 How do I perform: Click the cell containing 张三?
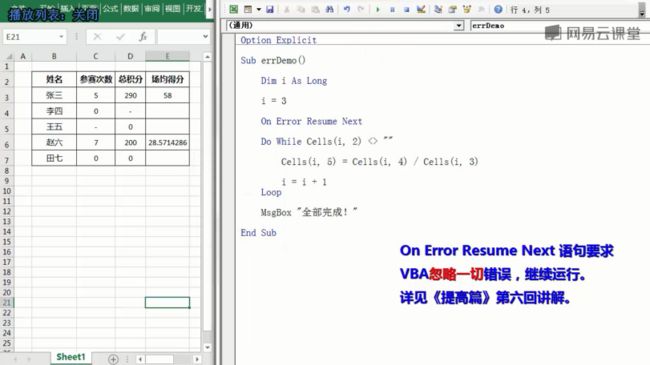[54, 95]
